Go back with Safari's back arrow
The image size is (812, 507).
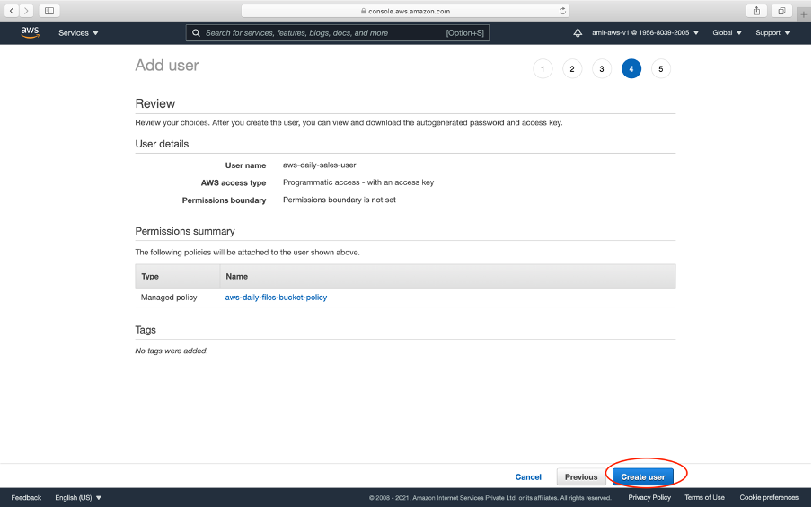[x=12, y=11]
